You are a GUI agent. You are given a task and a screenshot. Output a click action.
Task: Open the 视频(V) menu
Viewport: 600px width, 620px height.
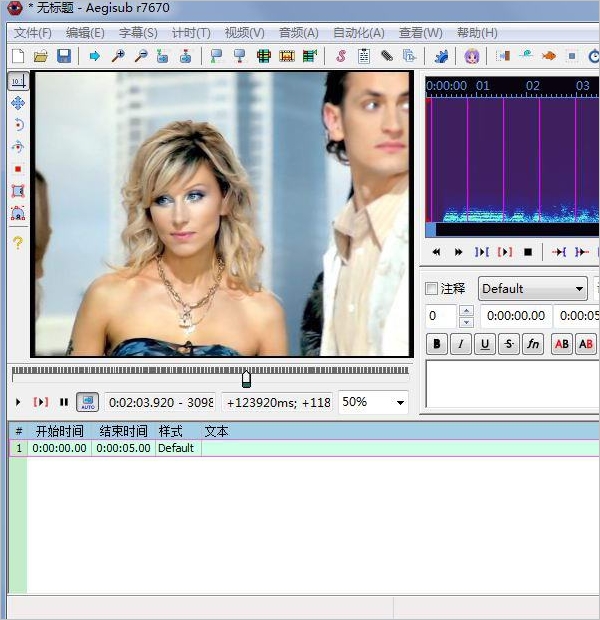[244, 33]
